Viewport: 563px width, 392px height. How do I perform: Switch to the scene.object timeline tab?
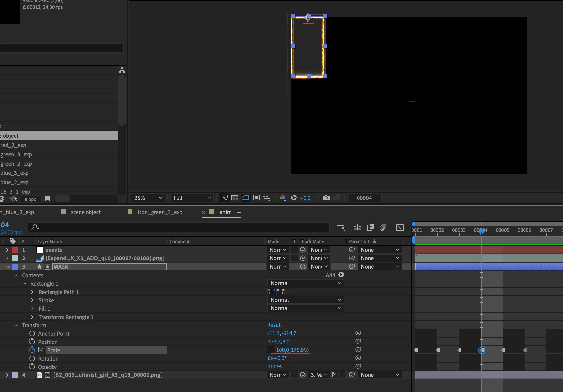[85, 212]
